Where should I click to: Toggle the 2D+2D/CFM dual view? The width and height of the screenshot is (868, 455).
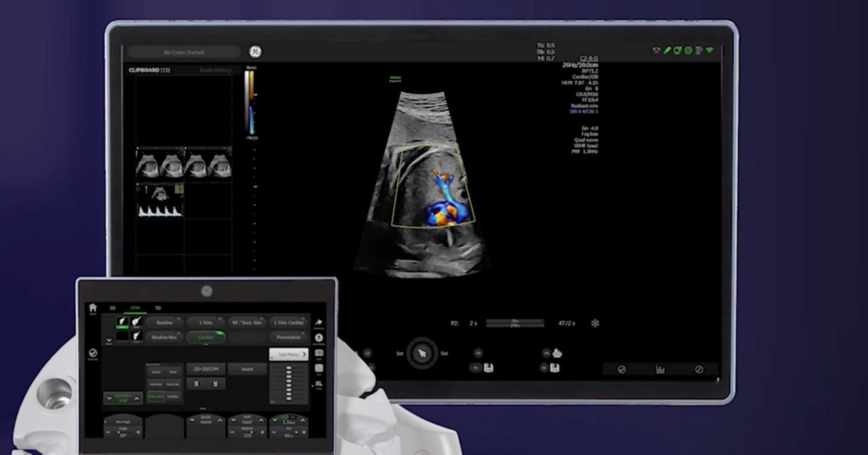(205, 369)
